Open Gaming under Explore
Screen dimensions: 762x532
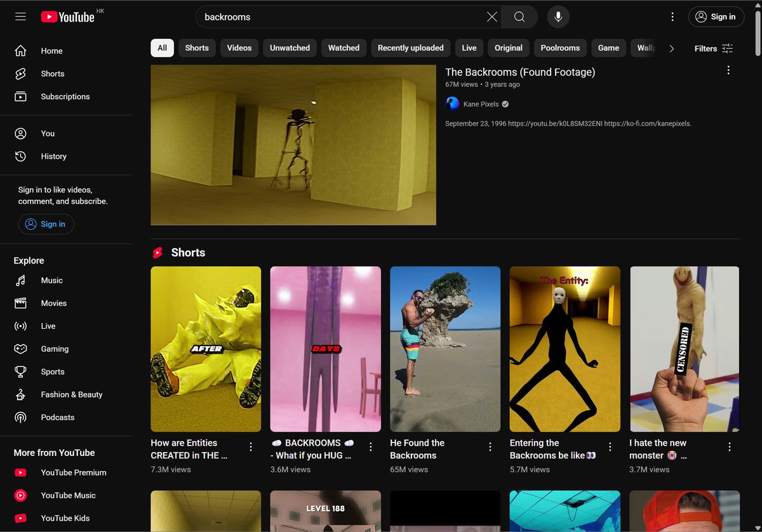coord(66,349)
